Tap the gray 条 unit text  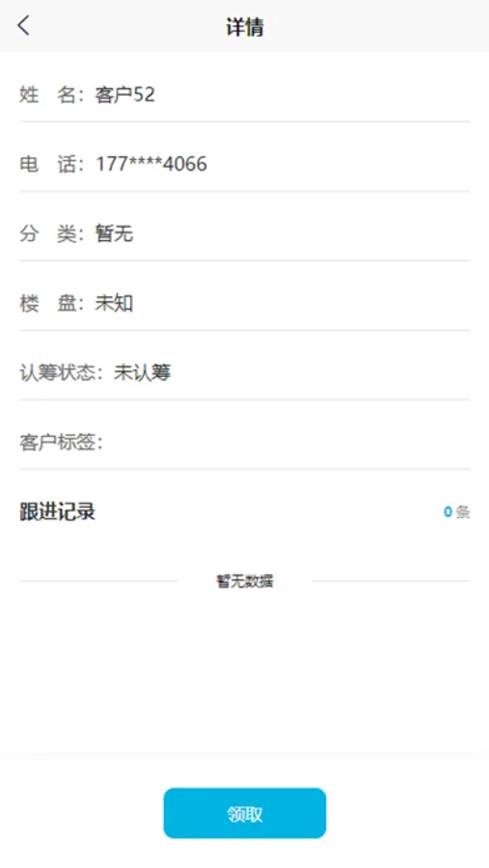pyautogui.click(x=463, y=512)
